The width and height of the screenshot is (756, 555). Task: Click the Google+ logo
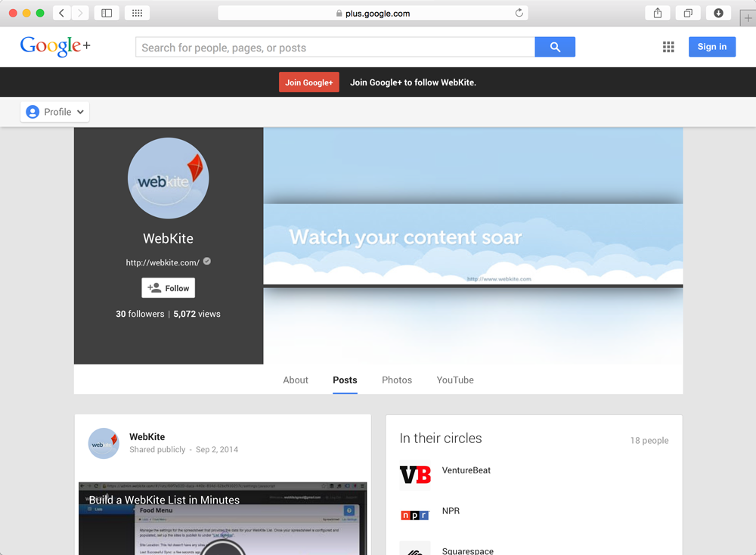pyautogui.click(x=55, y=47)
